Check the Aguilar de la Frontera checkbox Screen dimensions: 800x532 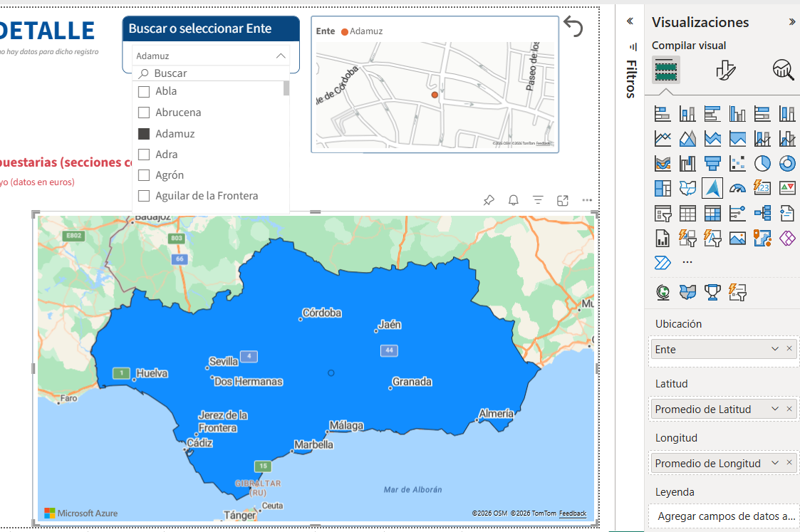point(144,196)
